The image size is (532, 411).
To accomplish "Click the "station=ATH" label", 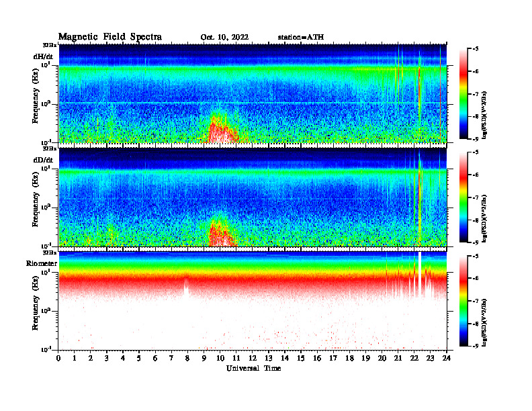I will (x=301, y=37).
